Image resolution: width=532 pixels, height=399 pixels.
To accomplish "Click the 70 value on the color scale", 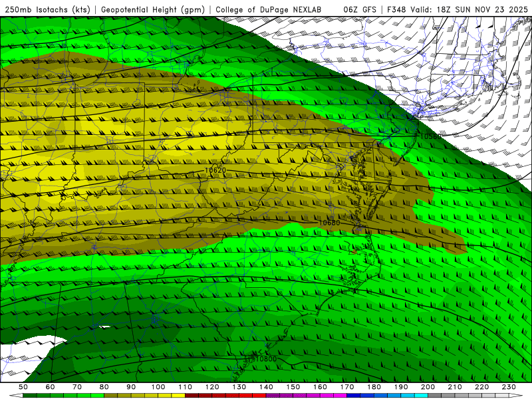I will pyautogui.click(x=77, y=387).
